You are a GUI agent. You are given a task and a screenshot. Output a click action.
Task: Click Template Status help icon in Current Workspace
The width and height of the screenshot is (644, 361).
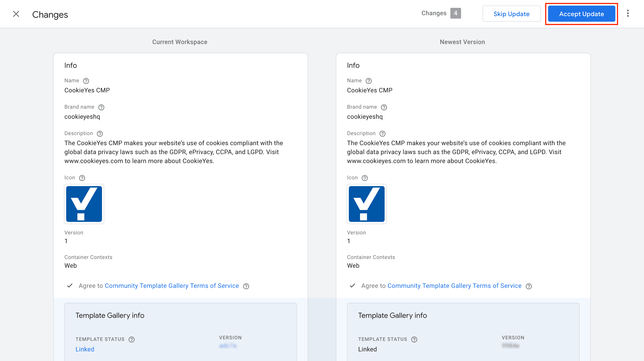[131, 340]
